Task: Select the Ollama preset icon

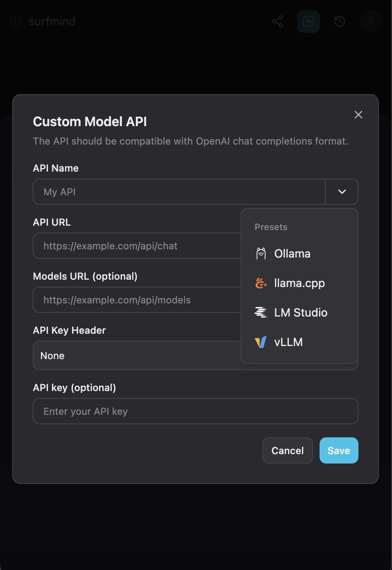Action: tap(261, 253)
